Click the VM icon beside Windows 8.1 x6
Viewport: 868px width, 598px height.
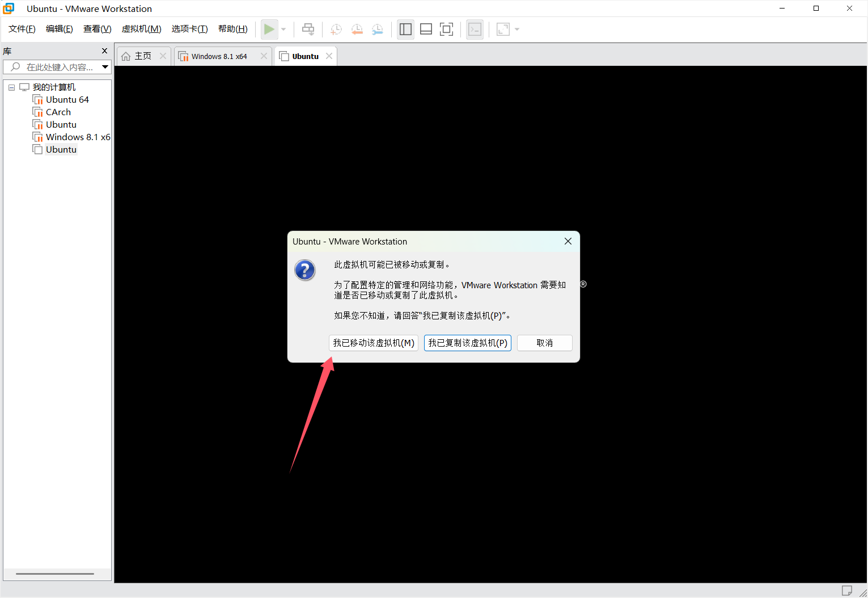(x=38, y=137)
